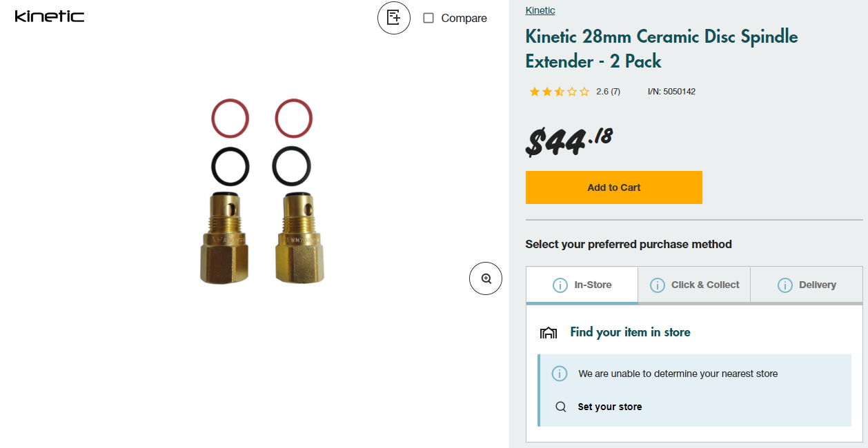Click the info icon on the Delivery tab
The image size is (868, 448).
[784, 284]
